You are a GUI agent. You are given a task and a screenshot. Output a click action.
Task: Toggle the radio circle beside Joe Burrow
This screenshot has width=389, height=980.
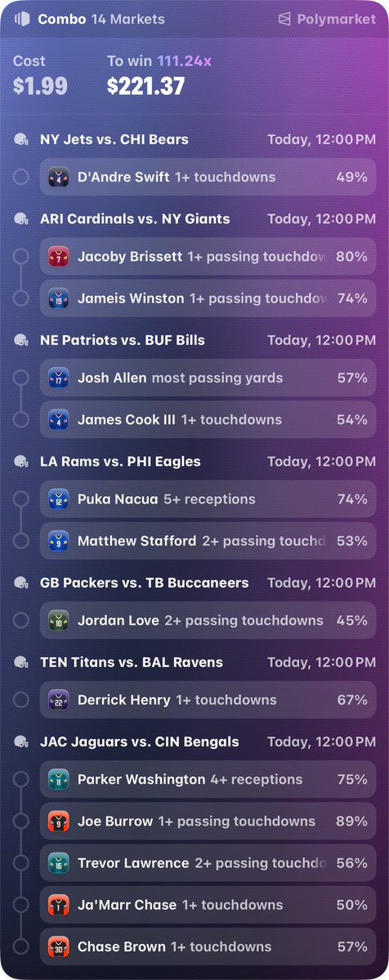(x=20, y=821)
